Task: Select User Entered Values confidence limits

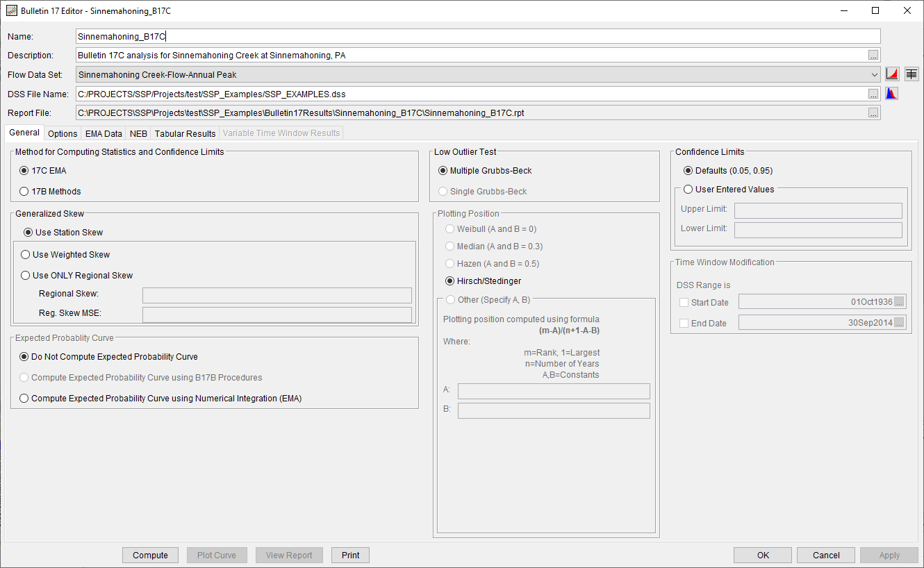Action: click(x=688, y=190)
